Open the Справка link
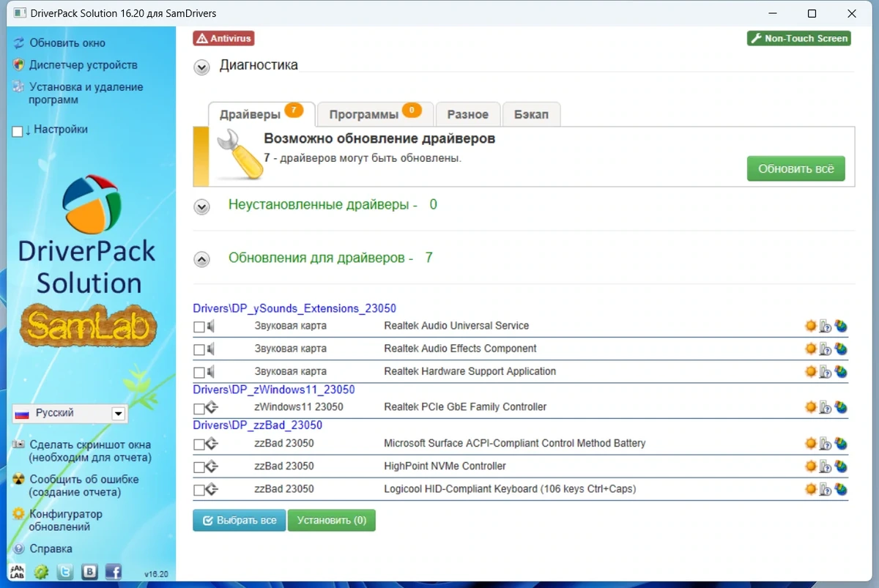Viewport: 879px width, 588px height. point(51,548)
